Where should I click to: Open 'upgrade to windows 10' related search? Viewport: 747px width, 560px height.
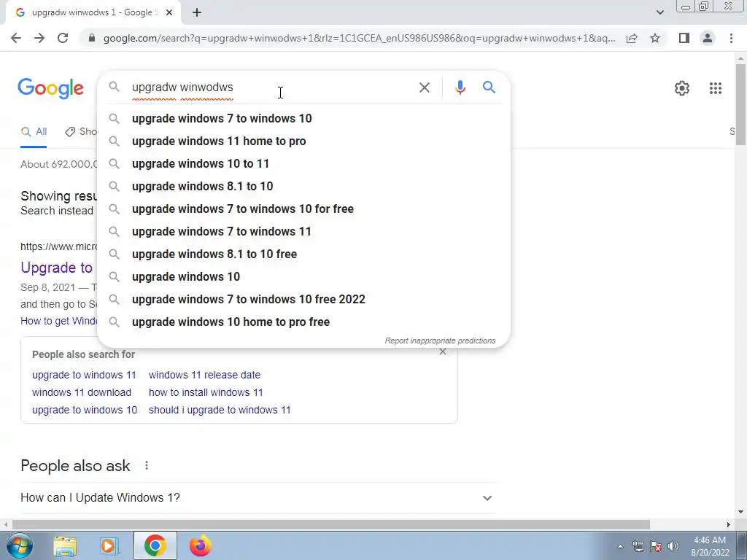pyautogui.click(x=85, y=411)
